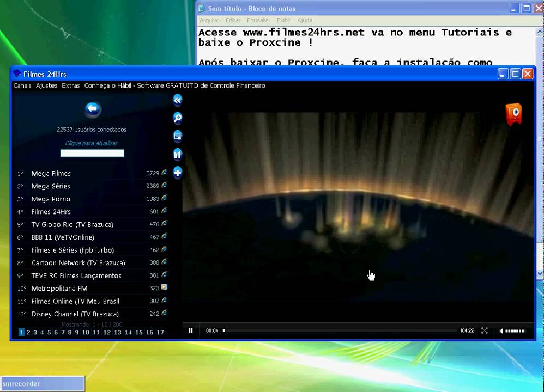This screenshot has height=392, width=544.
Task: Open Conheça o Hábil software link
Action: (175, 85)
